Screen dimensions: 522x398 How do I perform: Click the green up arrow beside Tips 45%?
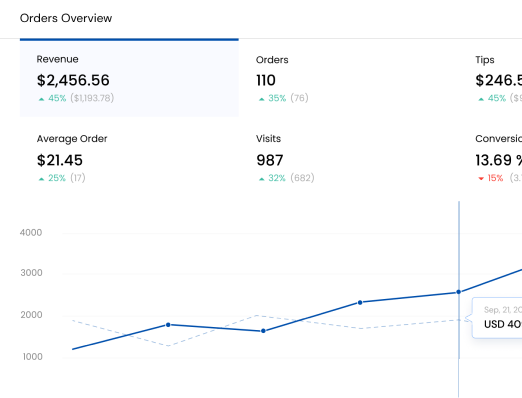pos(481,99)
